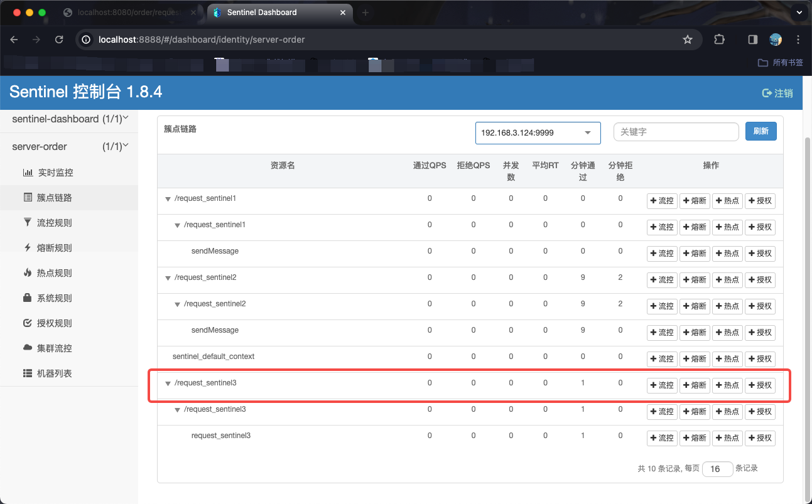Open the Chrome three-dot menu
This screenshot has width=812, height=504.
pyautogui.click(x=798, y=40)
